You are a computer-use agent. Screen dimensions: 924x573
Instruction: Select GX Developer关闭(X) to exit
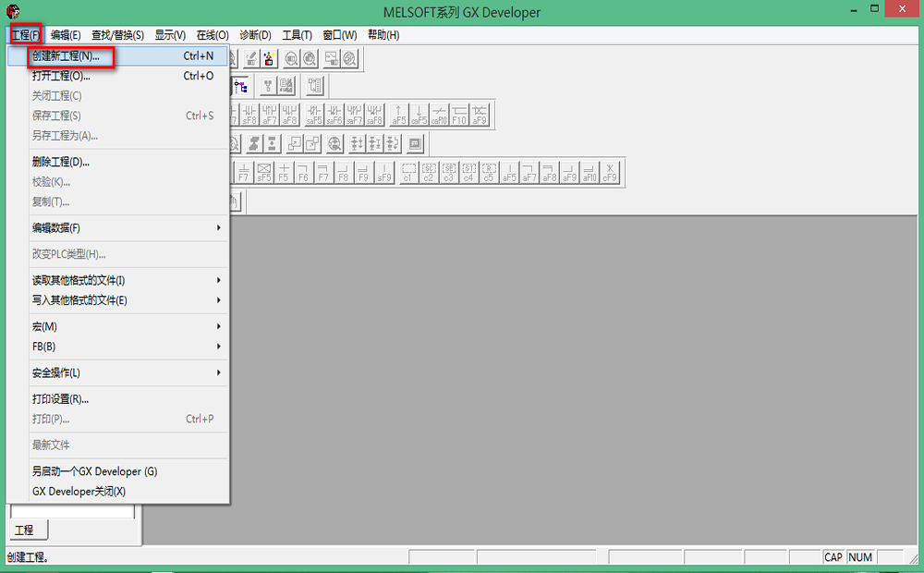79,492
